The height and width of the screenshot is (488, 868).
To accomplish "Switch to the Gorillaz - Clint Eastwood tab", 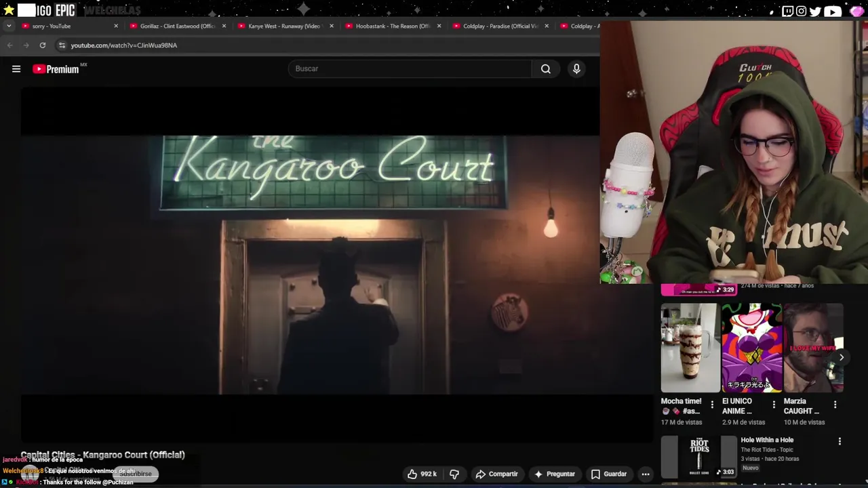I will 178,26.
